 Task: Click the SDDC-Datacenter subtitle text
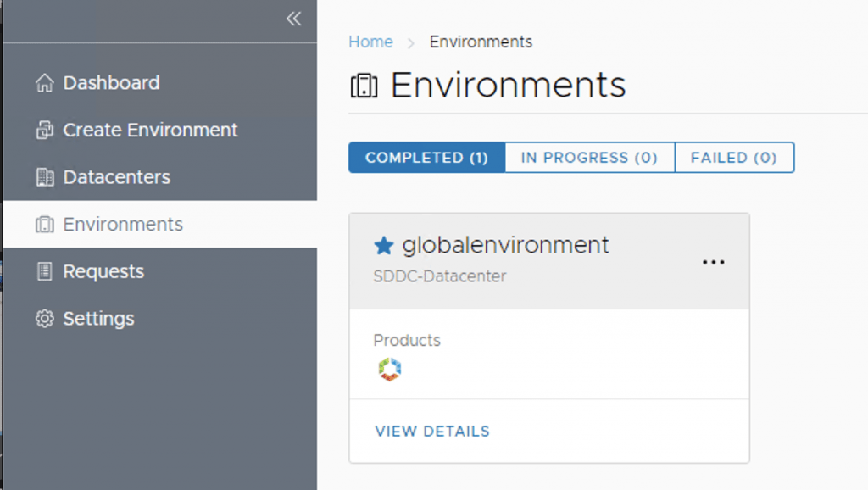pos(439,276)
